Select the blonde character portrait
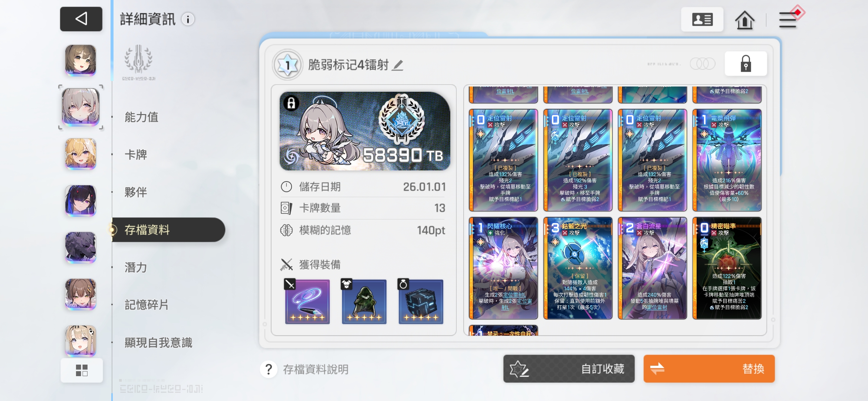868x401 pixels. pyautogui.click(x=80, y=154)
